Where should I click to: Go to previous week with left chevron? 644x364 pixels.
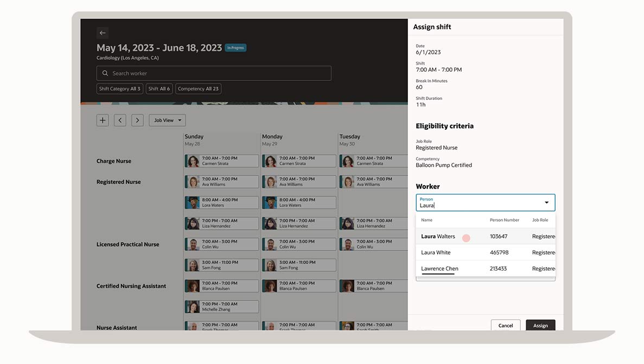120,121
